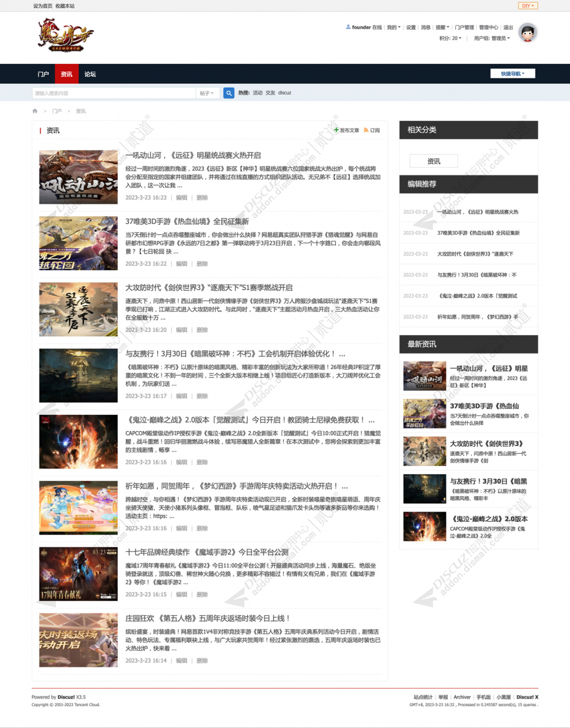Expand the 我的 dropdown menu

[393, 28]
